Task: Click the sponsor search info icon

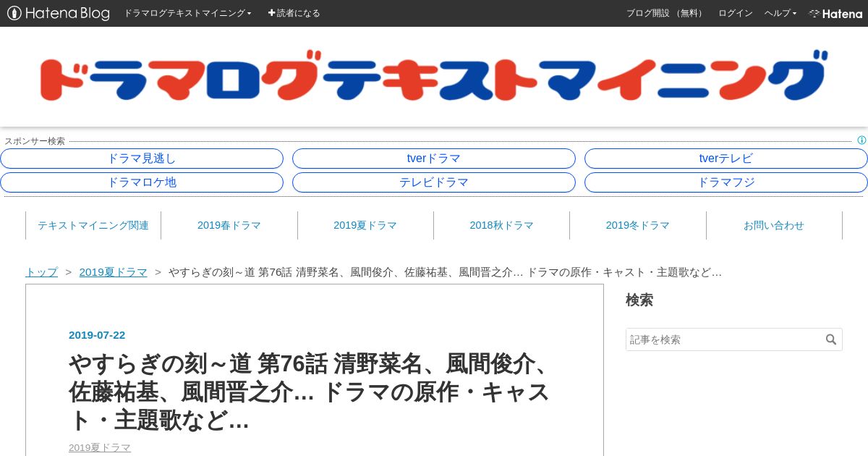Action: point(861,140)
